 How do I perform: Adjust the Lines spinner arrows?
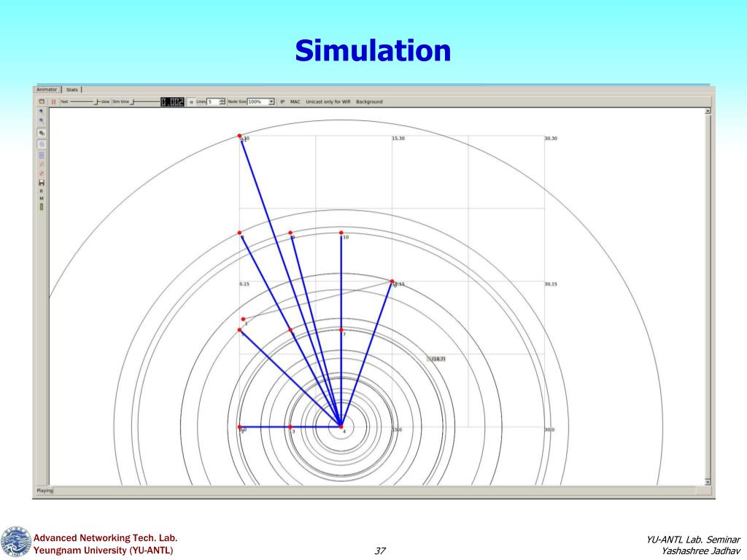(222, 101)
